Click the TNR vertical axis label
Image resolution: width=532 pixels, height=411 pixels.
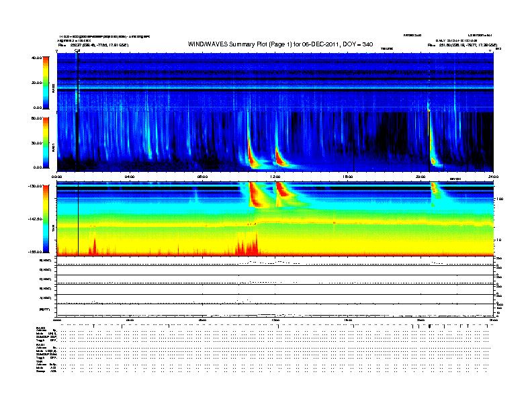tap(53, 229)
